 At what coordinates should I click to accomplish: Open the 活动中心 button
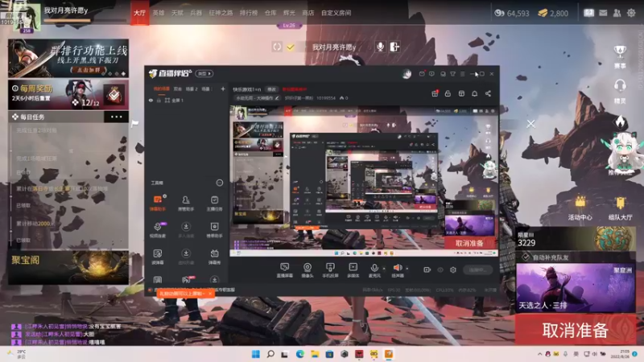[x=580, y=208]
